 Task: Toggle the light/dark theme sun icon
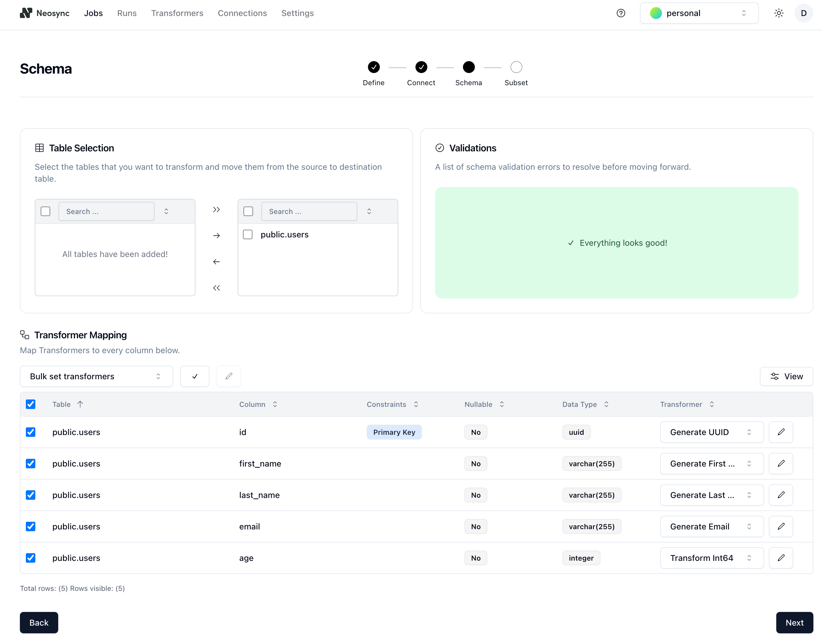pyautogui.click(x=779, y=13)
